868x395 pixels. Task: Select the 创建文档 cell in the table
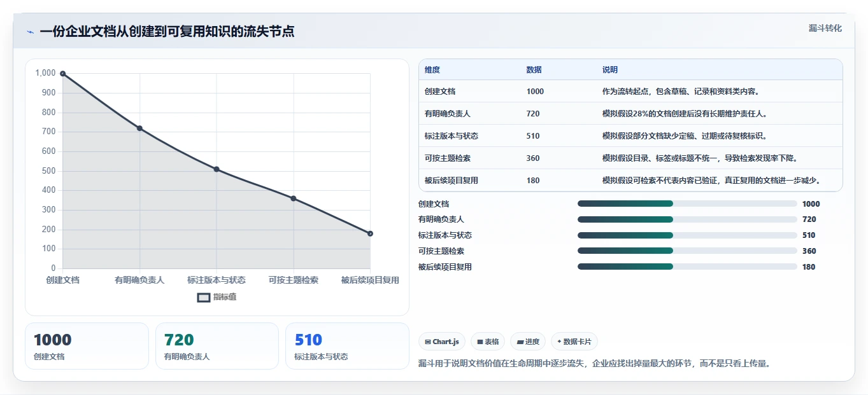tap(440, 92)
